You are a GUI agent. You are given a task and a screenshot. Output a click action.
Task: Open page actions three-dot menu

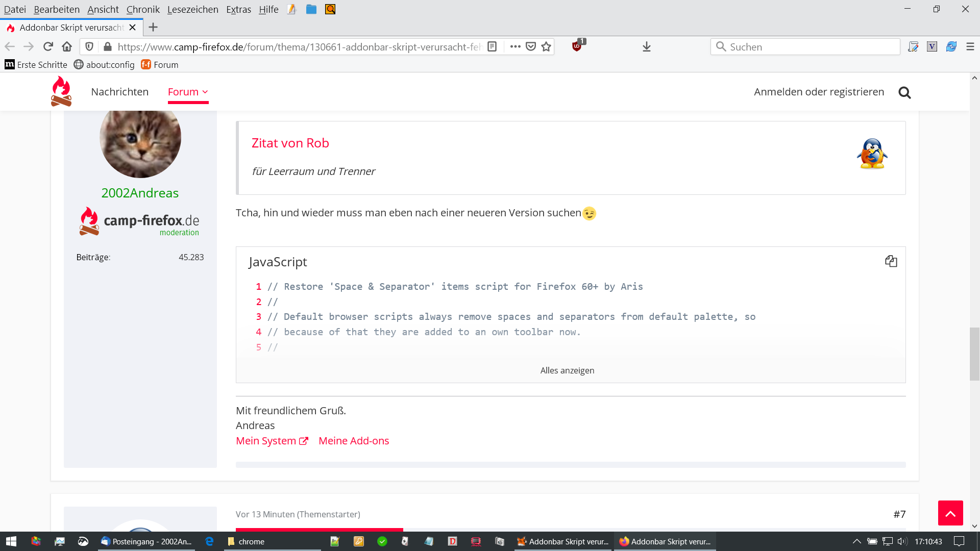(x=515, y=47)
